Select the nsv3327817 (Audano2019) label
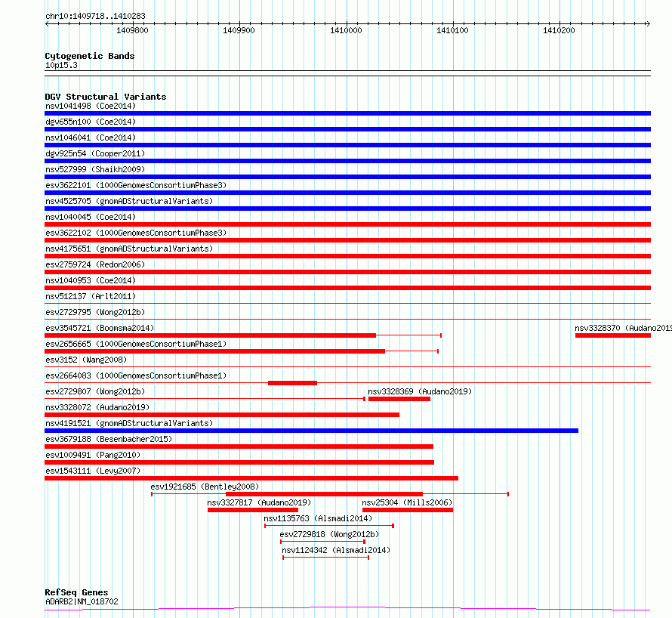Viewport: 672px width, 618px height. [259, 502]
